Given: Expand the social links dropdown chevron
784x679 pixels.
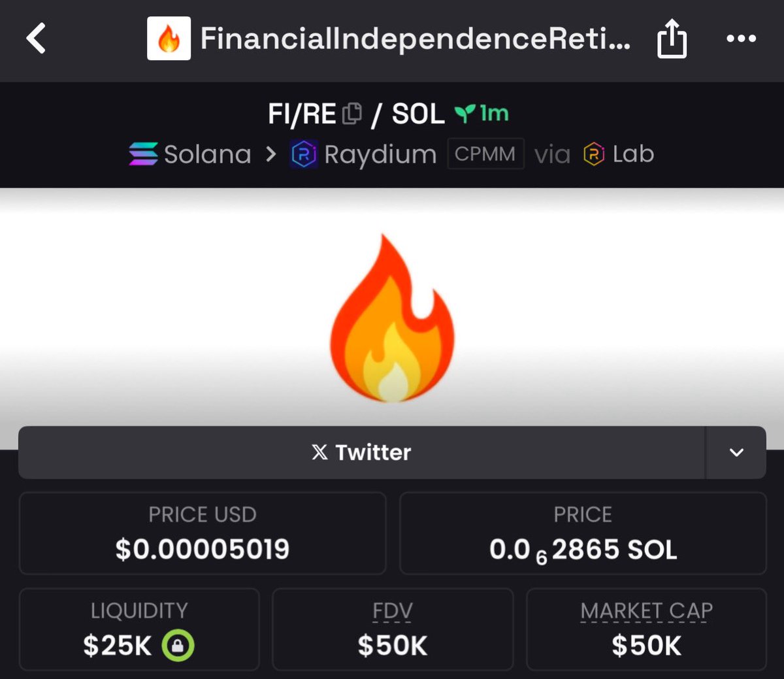Looking at the screenshot, I should (x=736, y=452).
